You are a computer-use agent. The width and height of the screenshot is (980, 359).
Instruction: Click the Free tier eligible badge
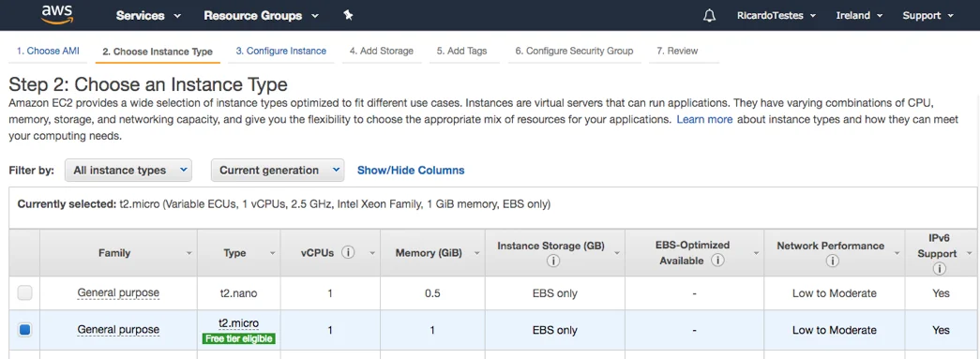point(238,338)
